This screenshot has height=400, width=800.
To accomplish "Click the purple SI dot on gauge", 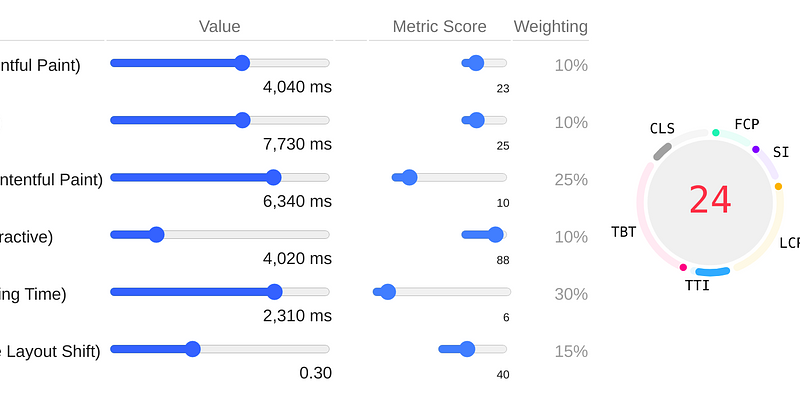I will [756, 150].
